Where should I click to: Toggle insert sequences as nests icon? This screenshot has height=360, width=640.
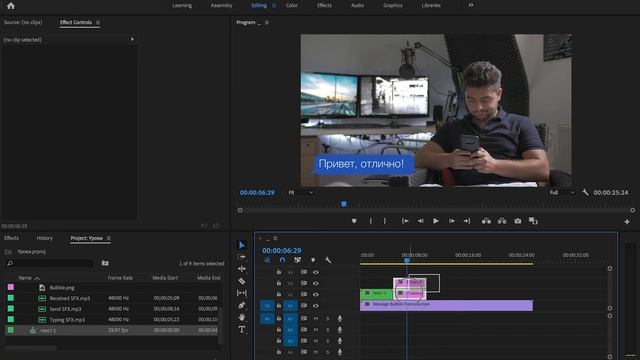[267, 260]
